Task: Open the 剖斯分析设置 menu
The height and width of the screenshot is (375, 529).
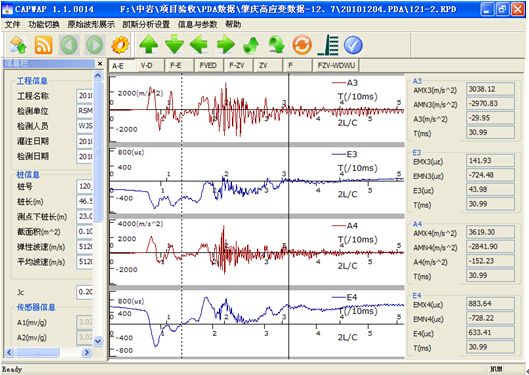Action: pyautogui.click(x=146, y=24)
